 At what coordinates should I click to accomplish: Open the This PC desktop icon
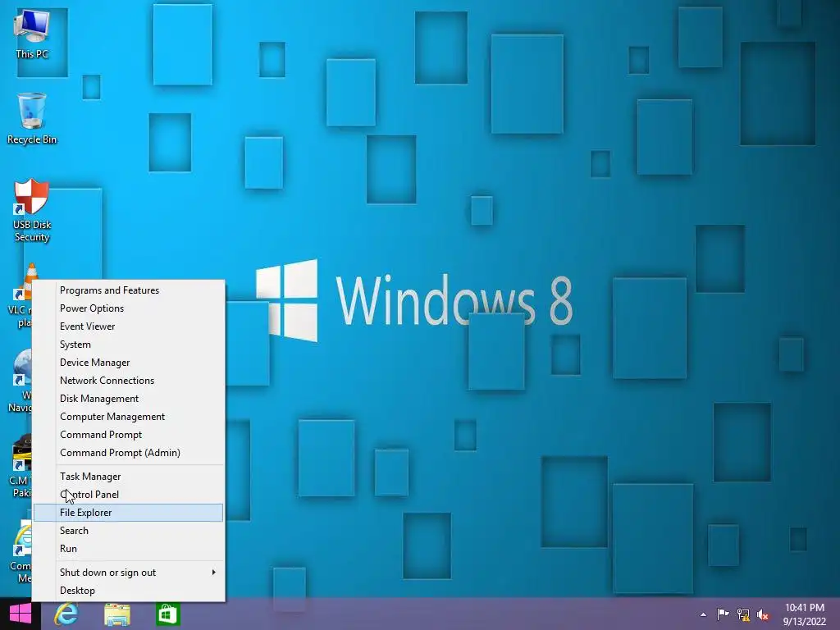(x=32, y=33)
